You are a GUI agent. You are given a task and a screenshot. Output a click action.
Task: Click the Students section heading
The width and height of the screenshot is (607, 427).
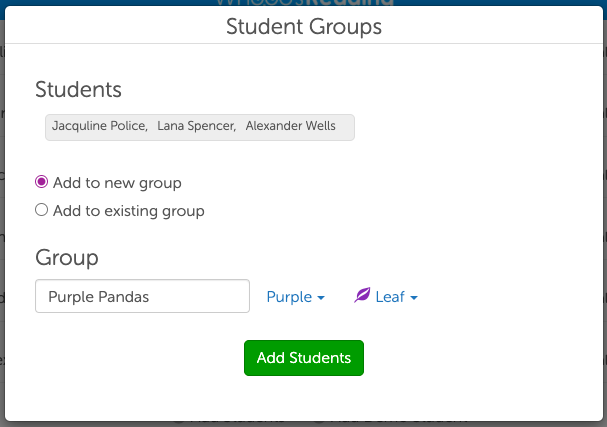pos(78,89)
